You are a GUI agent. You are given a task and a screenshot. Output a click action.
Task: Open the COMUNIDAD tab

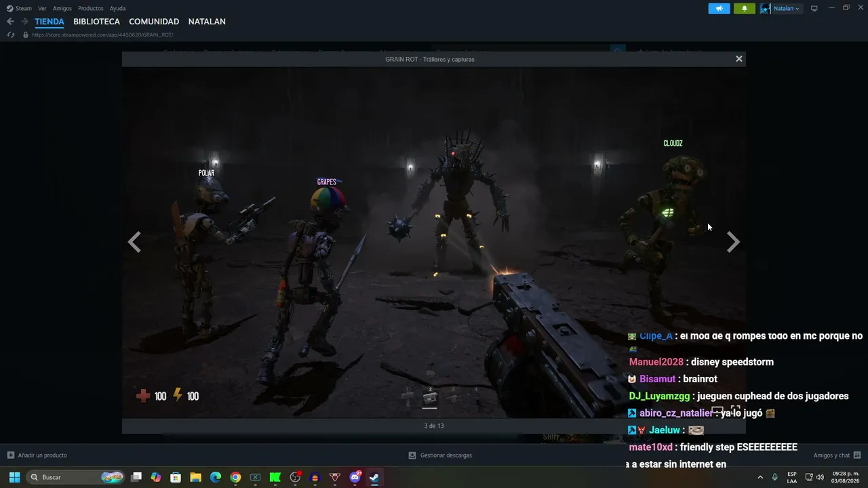(x=154, y=22)
